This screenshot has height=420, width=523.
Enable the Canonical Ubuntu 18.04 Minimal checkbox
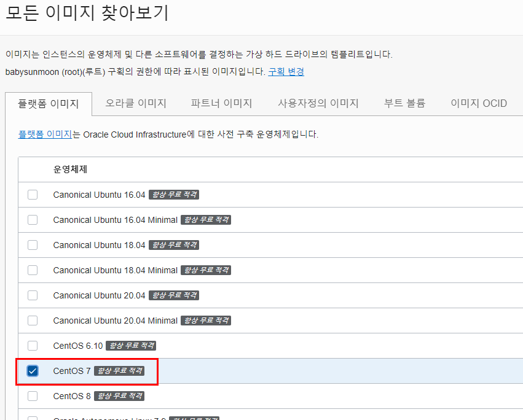tap(33, 270)
